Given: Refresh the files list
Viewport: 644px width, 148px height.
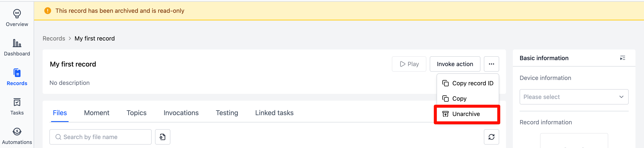Looking at the screenshot, I should pyautogui.click(x=491, y=137).
